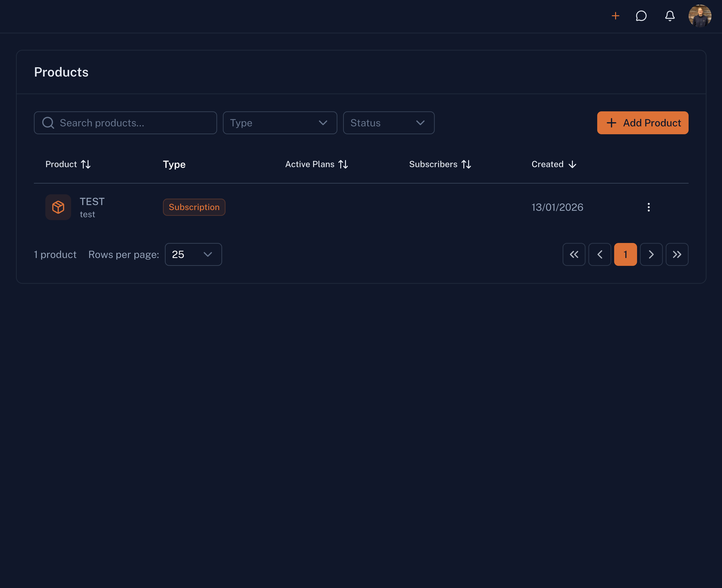Toggle sorting on the Subscribers column

(466, 164)
